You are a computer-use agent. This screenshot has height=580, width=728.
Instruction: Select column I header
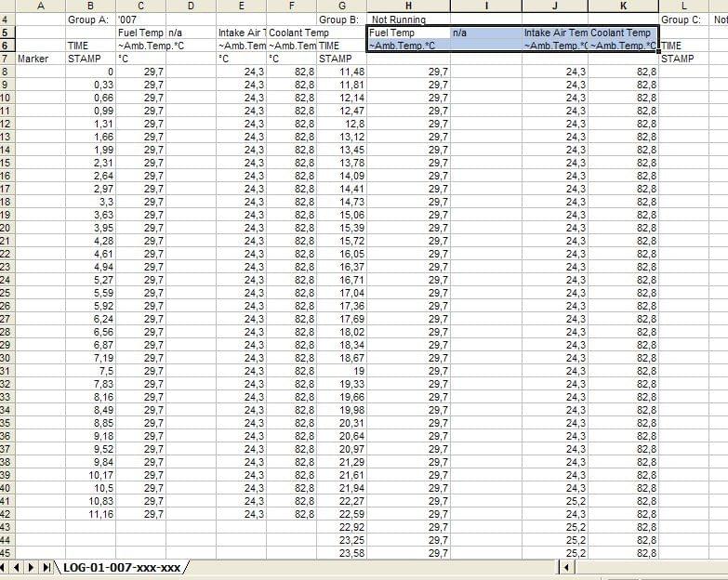486,6
